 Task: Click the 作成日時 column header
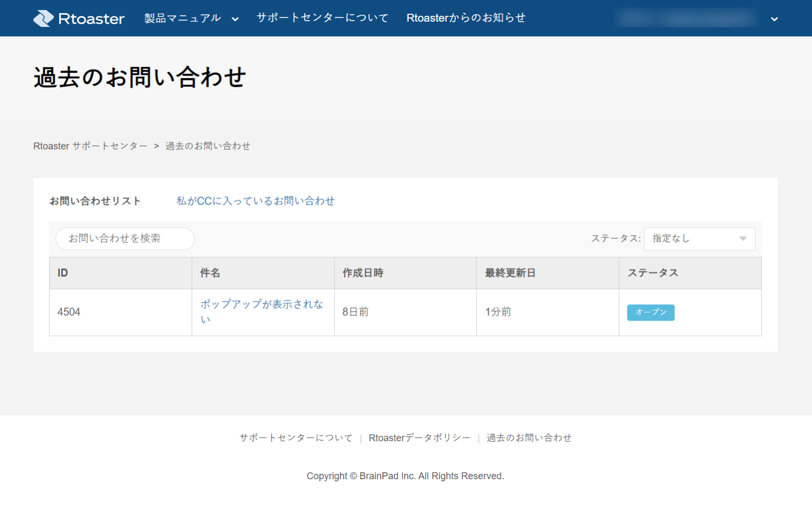363,273
